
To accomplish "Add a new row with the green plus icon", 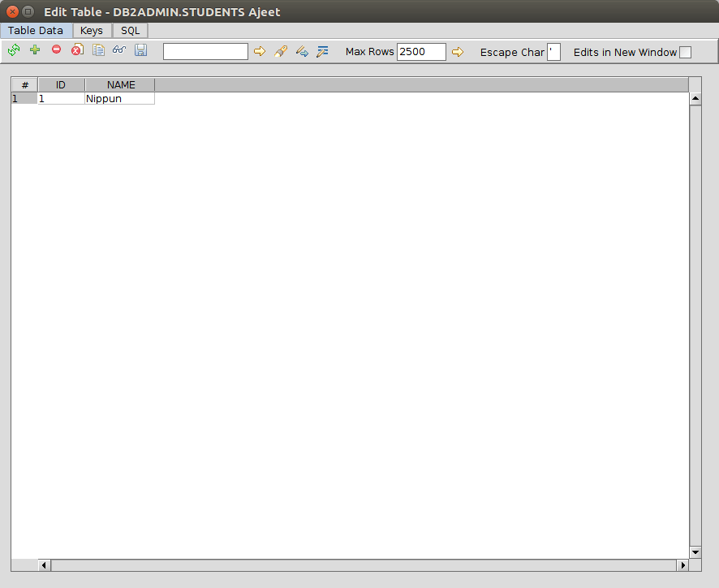I will coord(35,49).
